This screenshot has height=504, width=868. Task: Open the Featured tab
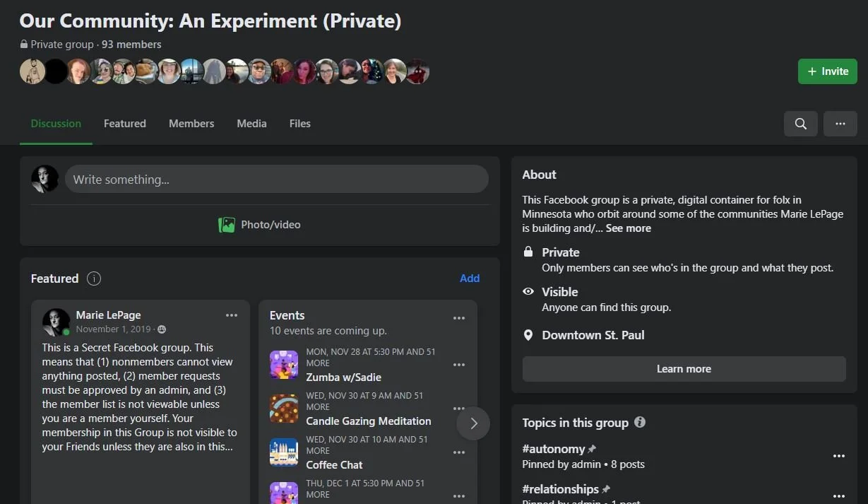[x=125, y=123]
